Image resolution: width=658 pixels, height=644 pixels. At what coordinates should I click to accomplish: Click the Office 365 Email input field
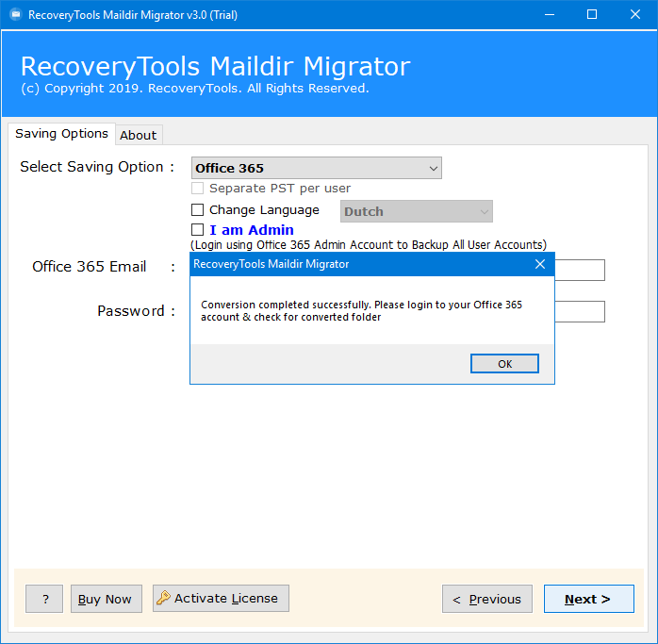click(x=580, y=270)
